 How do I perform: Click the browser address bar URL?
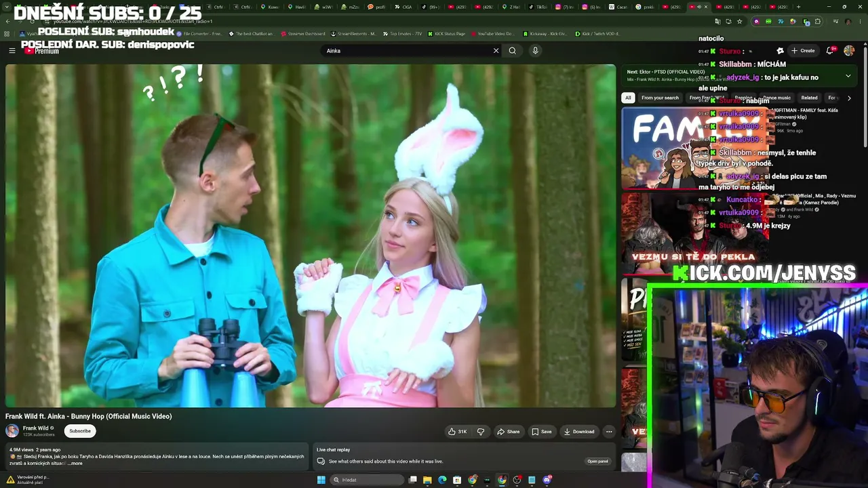tap(132, 22)
